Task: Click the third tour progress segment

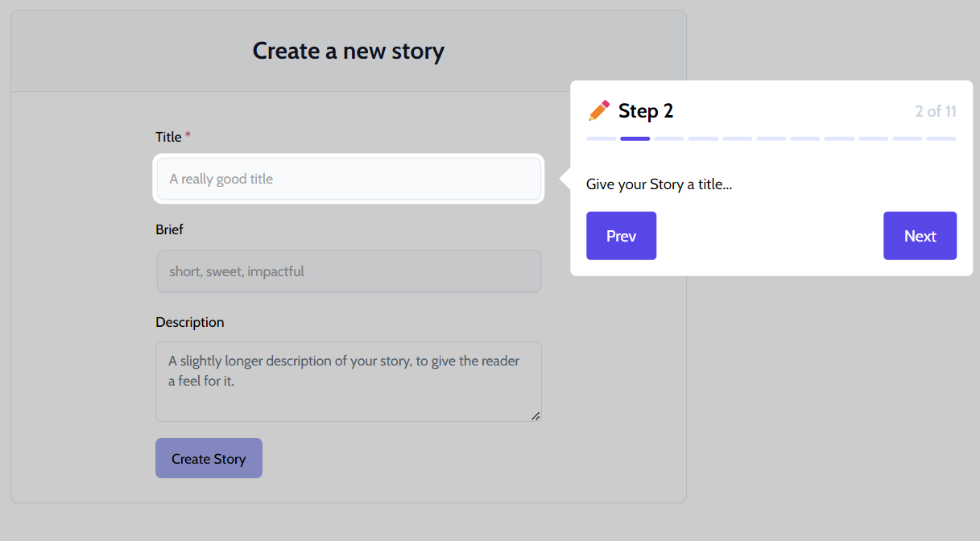Action: tap(669, 138)
